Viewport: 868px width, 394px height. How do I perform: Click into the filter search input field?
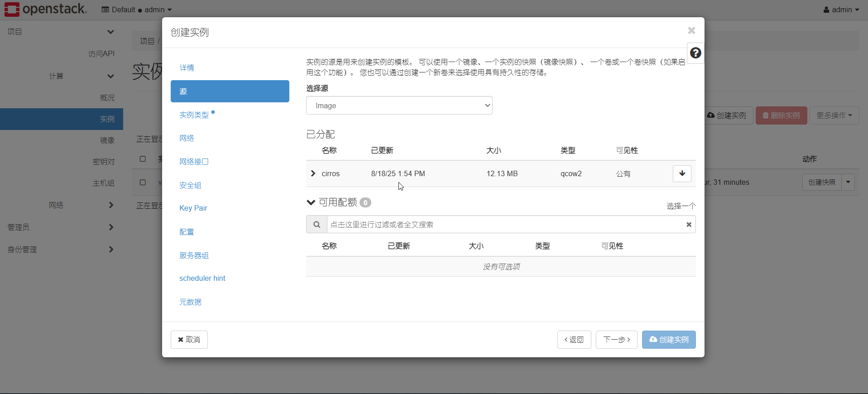(x=505, y=224)
